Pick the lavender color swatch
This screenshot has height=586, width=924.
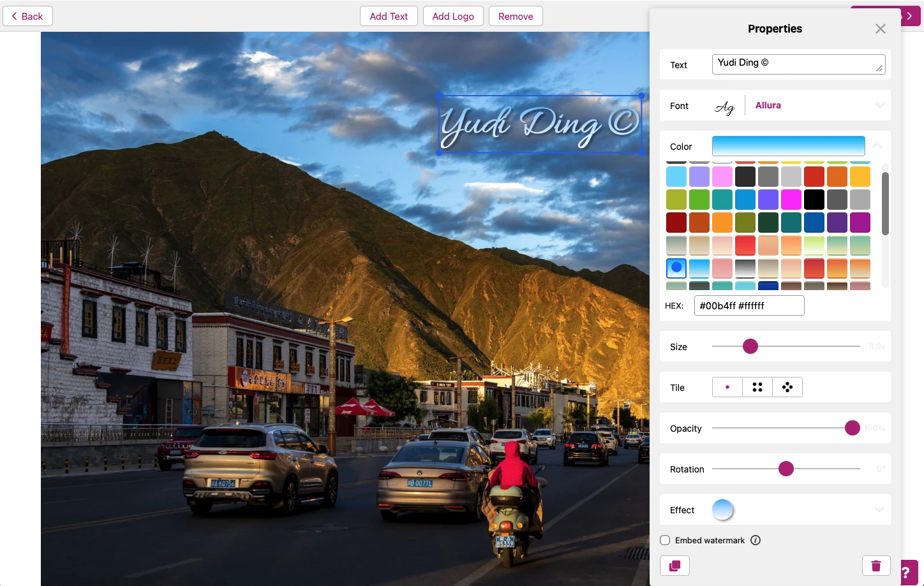coord(699,177)
